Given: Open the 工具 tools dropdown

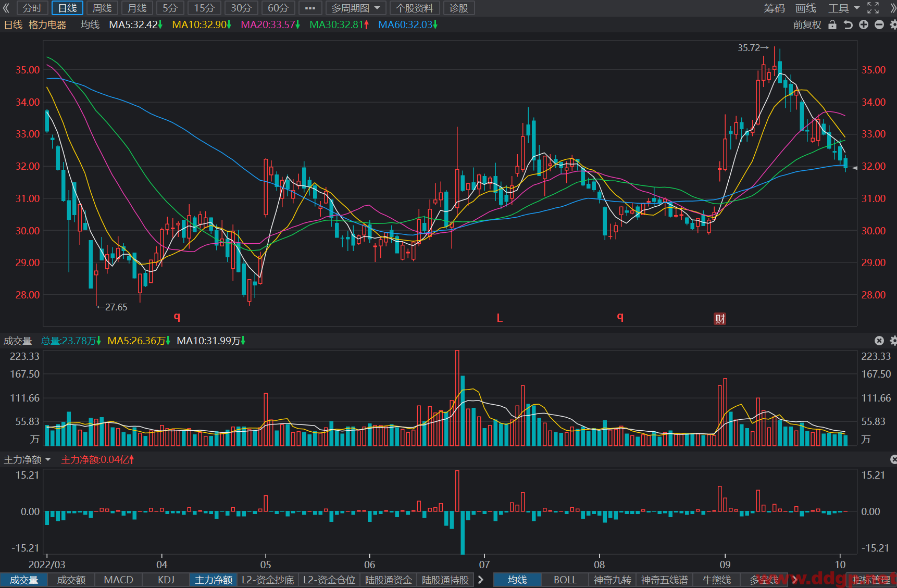Looking at the screenshot, I should [844, 8].
